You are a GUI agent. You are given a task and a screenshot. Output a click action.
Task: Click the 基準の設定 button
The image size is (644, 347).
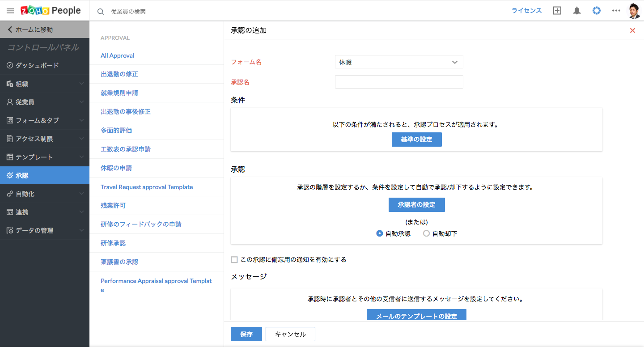pos(416,140)
